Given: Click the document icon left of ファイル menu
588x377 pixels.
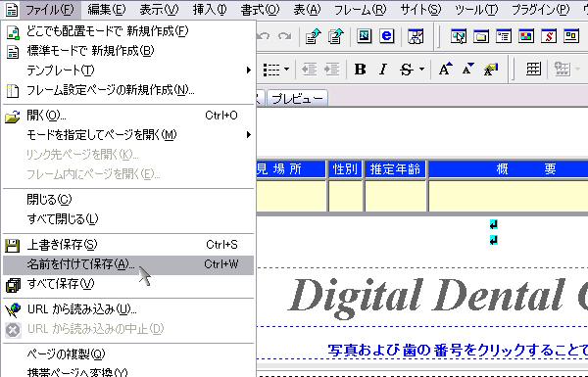Looking at the screenshot, I should coord(11,10).
